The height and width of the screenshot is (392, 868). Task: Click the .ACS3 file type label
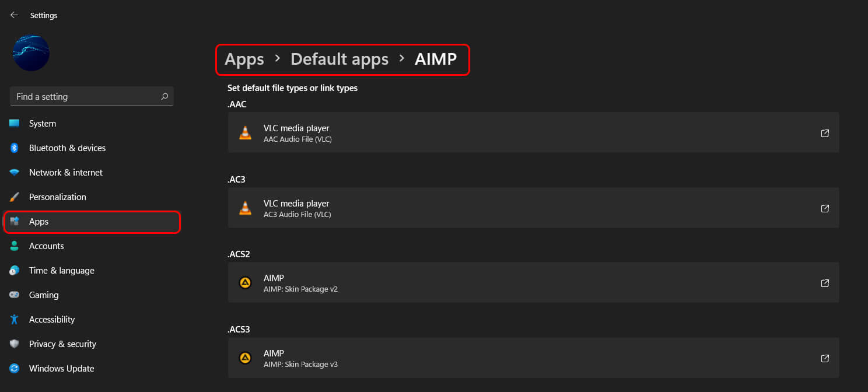tap(239, 330)
